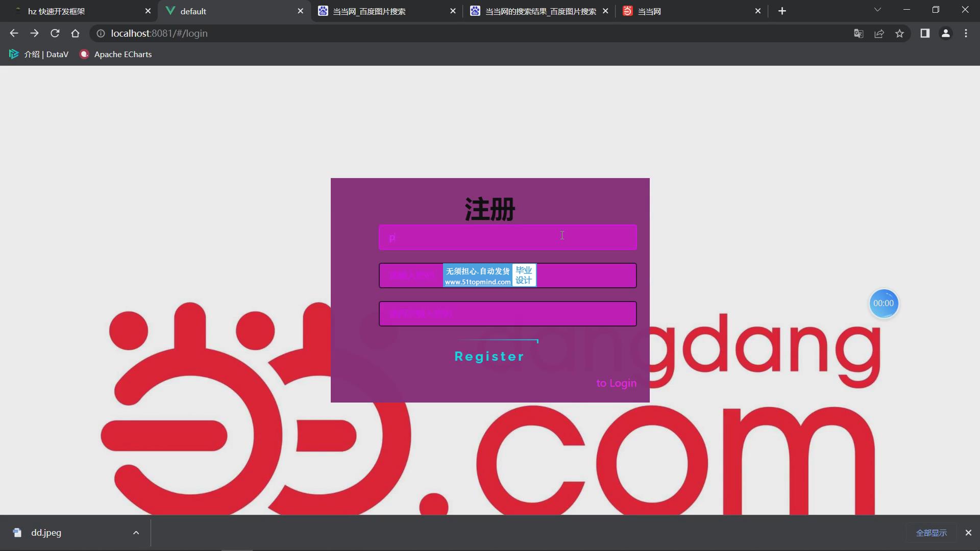Open the browser home page icon
The width and height of the screenshot is (980, 551).
[x=75, y=33]
